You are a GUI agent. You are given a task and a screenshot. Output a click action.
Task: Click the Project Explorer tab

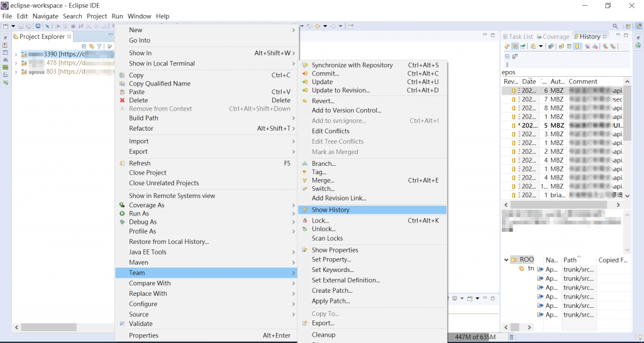point(42,36)
